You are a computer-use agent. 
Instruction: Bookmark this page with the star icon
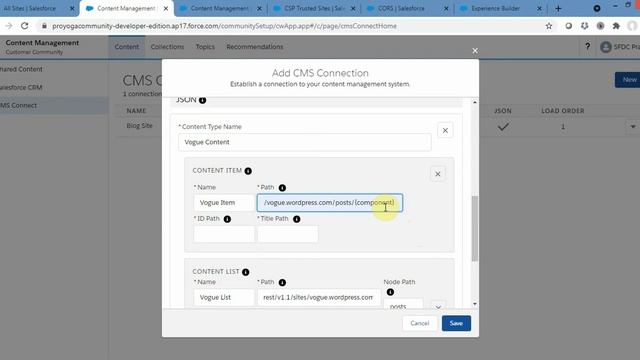pyautogui.click(x=549, y=26)
